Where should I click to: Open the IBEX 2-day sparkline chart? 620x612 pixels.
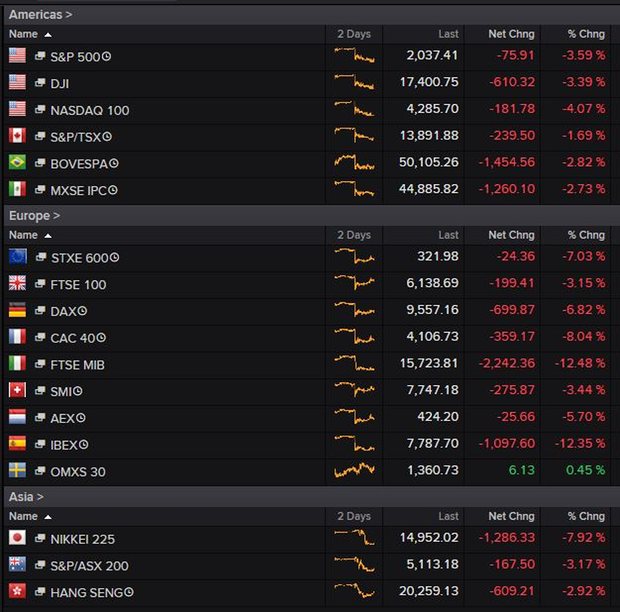pos(354,443)
